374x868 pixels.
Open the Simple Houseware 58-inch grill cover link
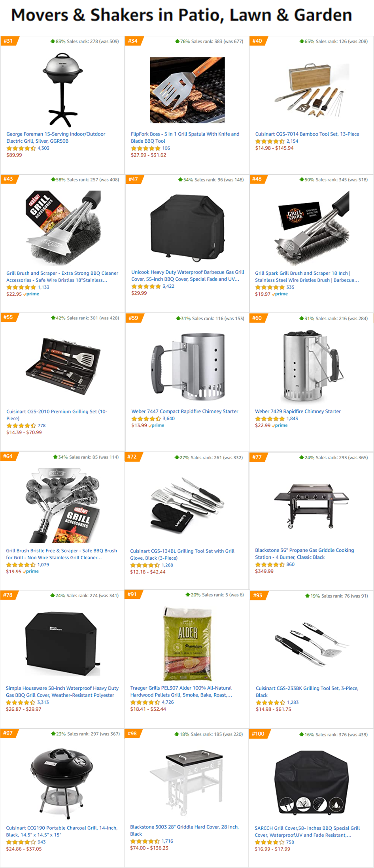[62, 692]
